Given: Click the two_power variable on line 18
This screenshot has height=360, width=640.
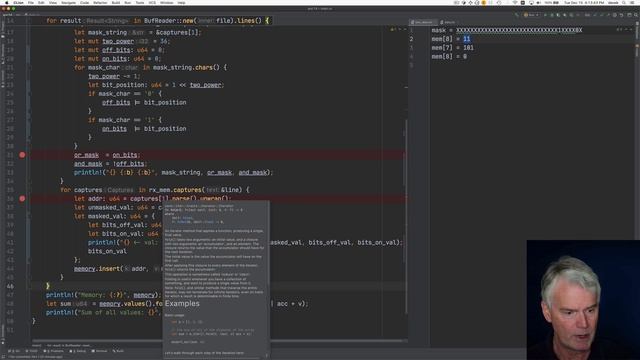Looking at the screenshot, I should [x=118, y=41].
